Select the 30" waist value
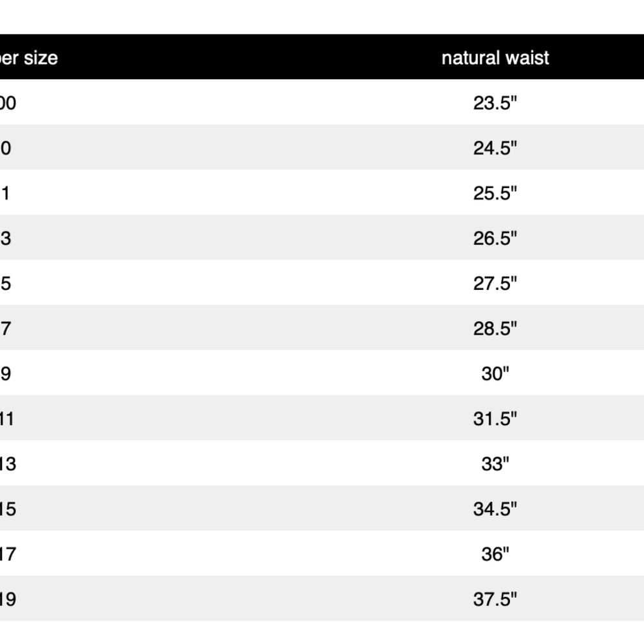This screenshot has width=644, height=644. 495,374
